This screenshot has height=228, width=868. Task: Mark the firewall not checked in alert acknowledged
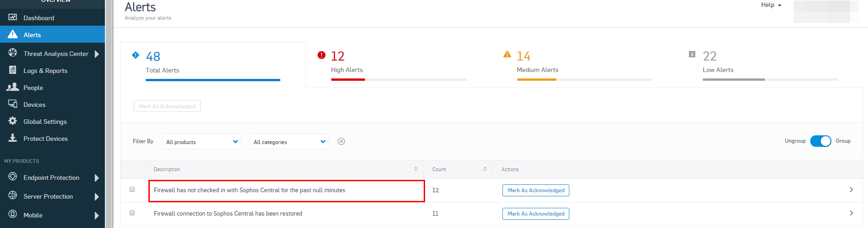[x=535, y=190]
